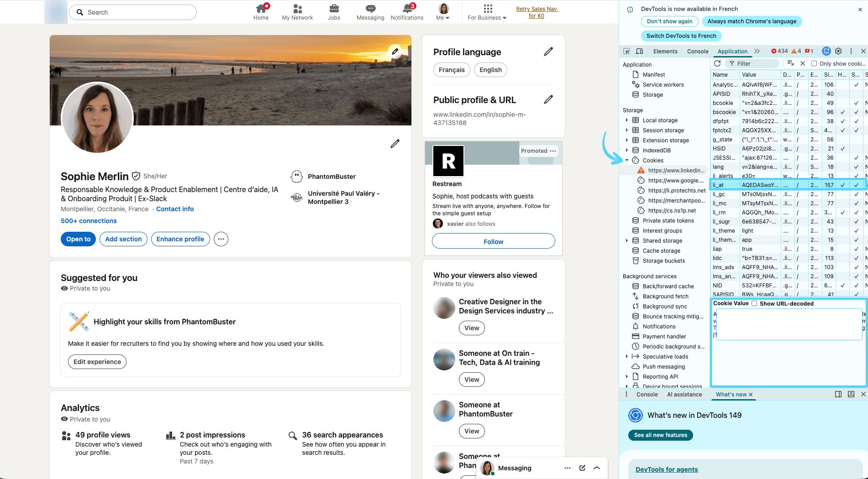Enable Show URL-decoded checkbox
Screen dimensions: 868x479
pos(754,303)
